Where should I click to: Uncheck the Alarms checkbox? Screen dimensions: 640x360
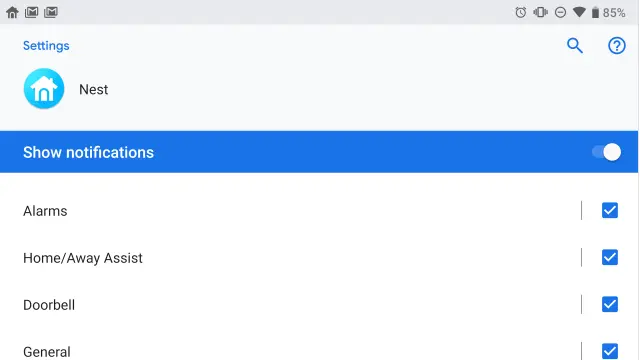point(610,211)
